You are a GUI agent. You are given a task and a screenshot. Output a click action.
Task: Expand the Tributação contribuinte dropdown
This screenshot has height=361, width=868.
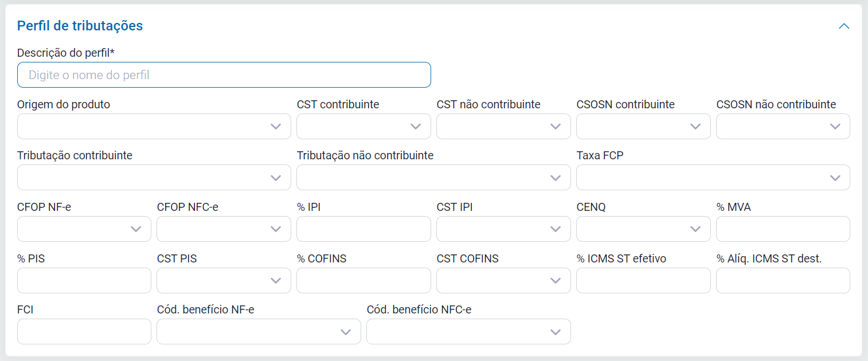(x=154, y=178)
